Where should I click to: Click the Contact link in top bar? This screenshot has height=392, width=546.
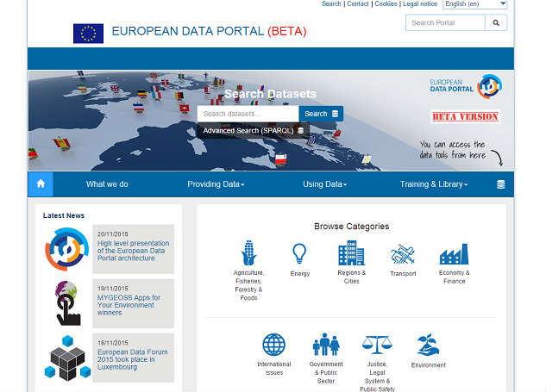coord(358,3)
